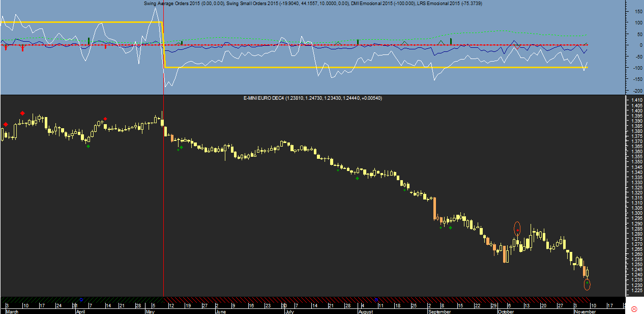
Task: Click the red sad-face icon in bottom-right corner
Action: click(x=634, y=309)
